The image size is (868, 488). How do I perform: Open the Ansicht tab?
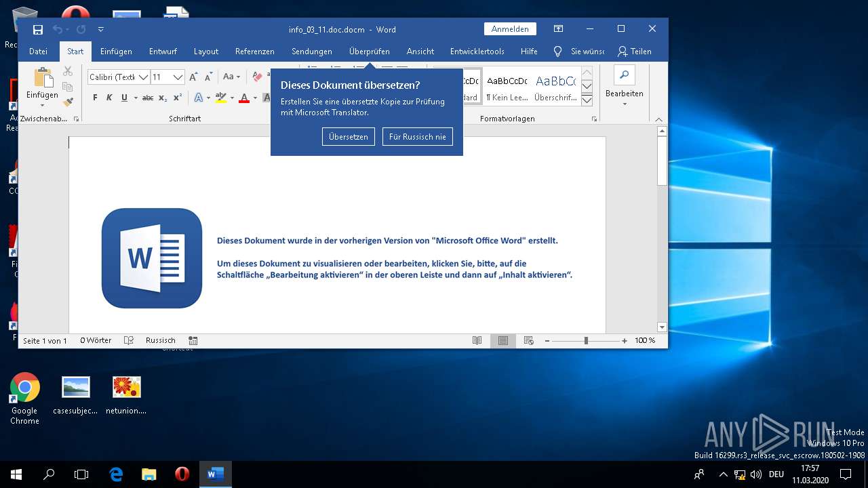[x=420, y=51]
